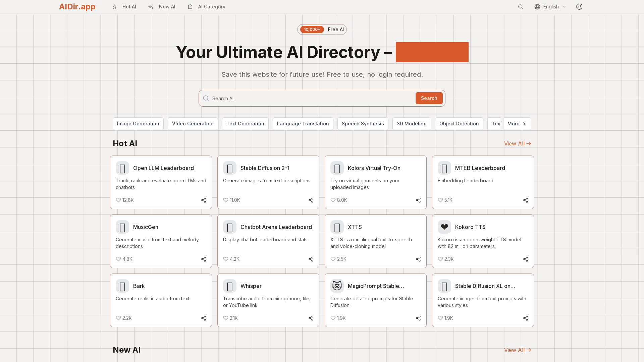Open the Bark card title
Screen dimensions: 644x362
coord(139,286)
